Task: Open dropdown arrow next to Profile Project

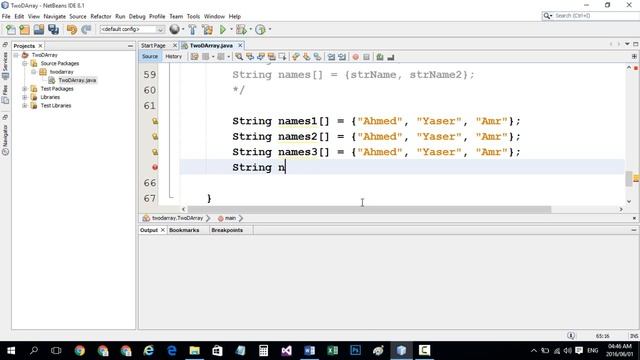Action: click(x=270, y=29)
